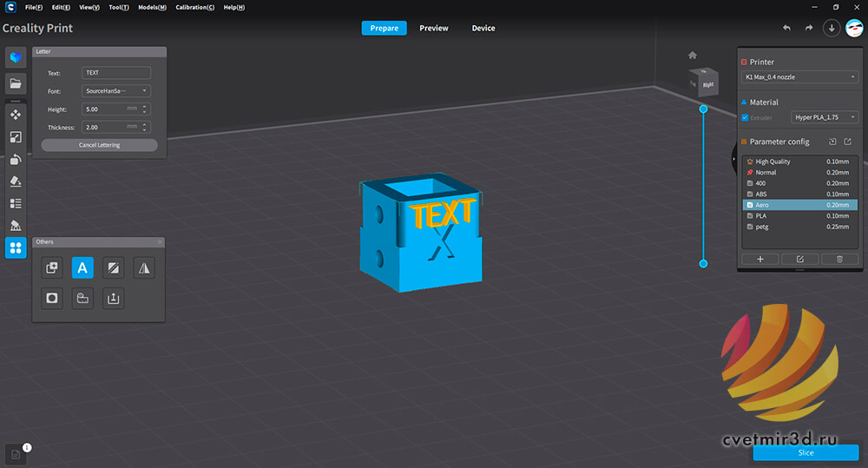Edit the selected parameter profile
The height and width of the screenshot is (468, 868).
click(x=800, y=260)
